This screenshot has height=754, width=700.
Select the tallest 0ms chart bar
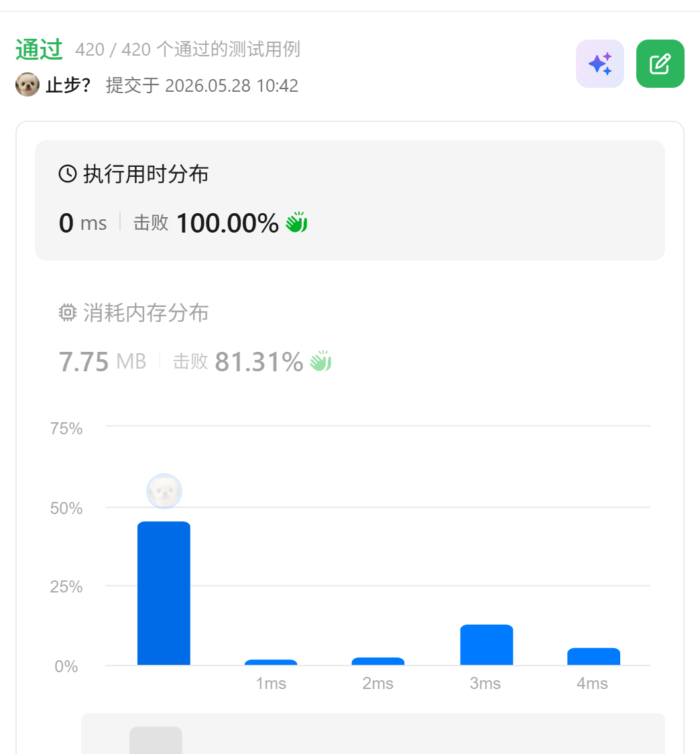[164, 593]
